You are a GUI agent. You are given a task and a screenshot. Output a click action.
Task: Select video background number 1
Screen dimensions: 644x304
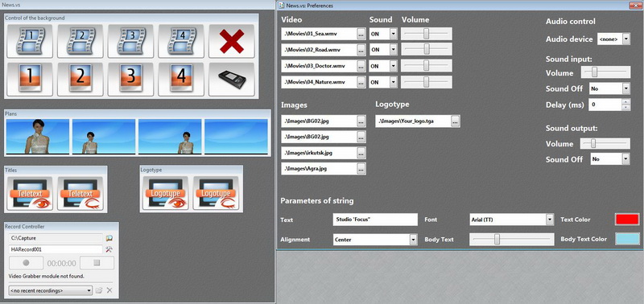(30, 41)
